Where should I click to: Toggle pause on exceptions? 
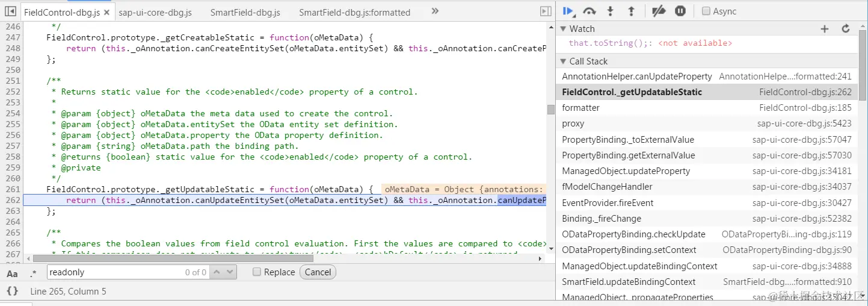click(680, 11)
